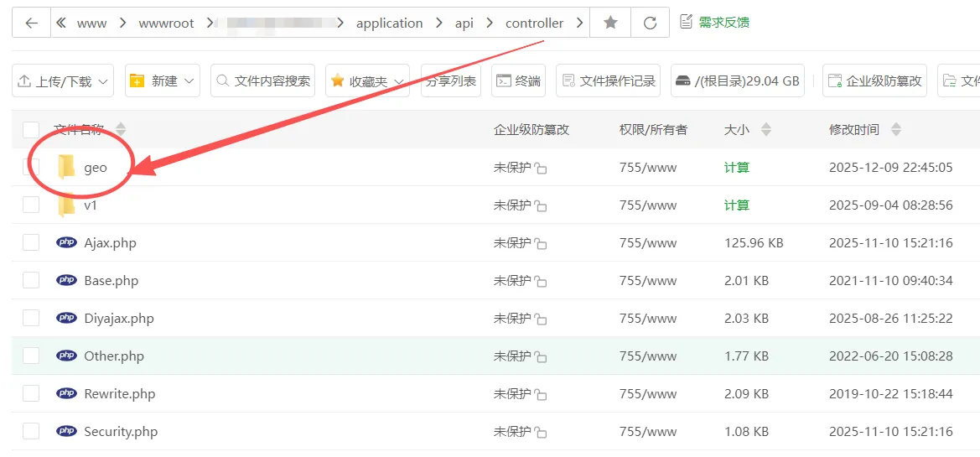Viewport: 980px width, 457px height.
Task: Click the Rewrite.php file name
Action: tap(119, 394)
